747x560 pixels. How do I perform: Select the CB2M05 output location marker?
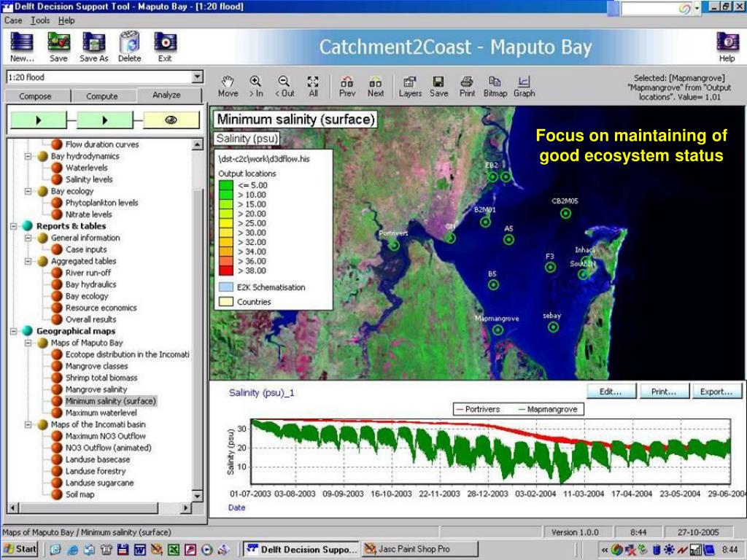click(565, 214)
